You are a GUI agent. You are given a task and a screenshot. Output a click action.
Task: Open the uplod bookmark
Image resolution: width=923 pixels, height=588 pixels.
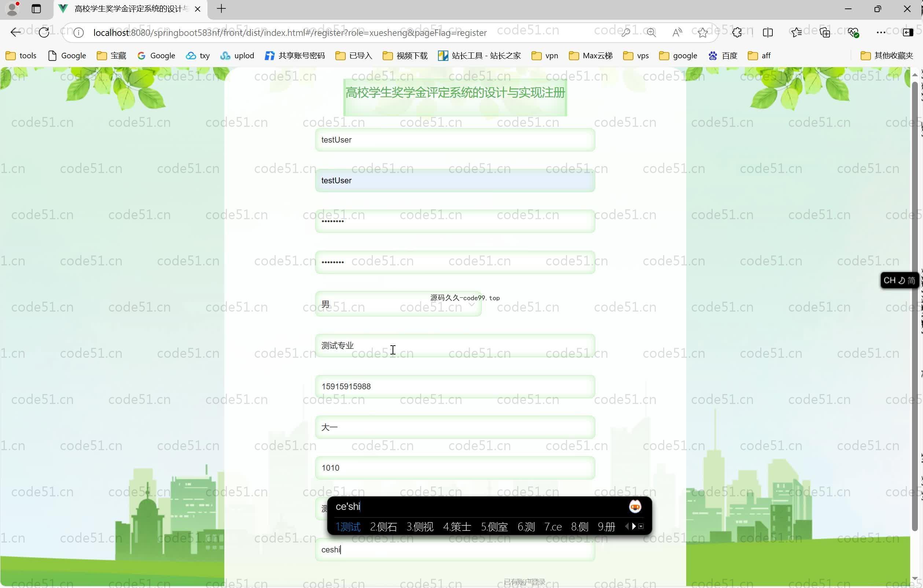coord(237,56)
